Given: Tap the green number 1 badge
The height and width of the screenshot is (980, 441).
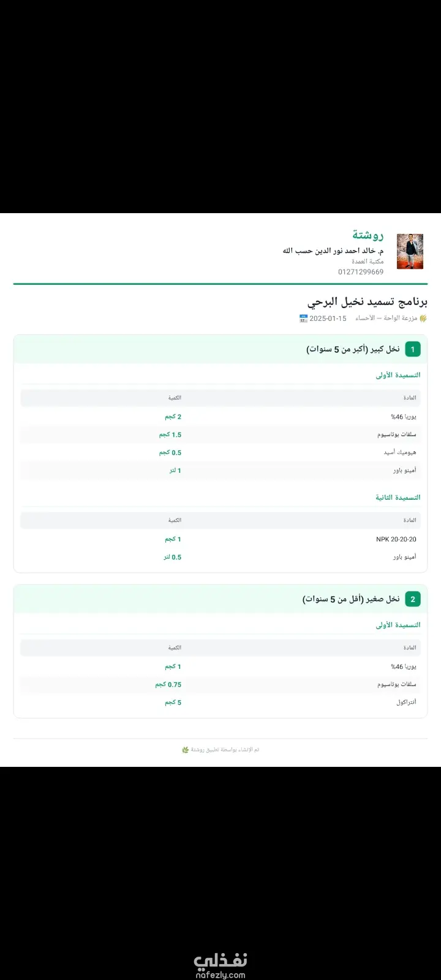Looking at the screenshot, I should tap(413, 349).
